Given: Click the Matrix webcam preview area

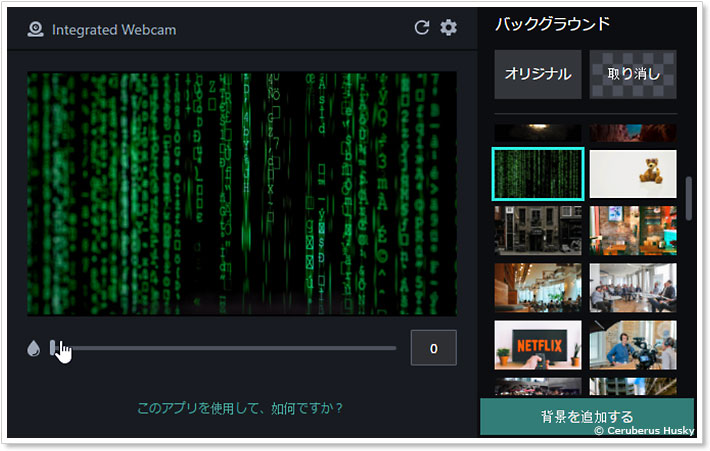Looking at the screenshot, I should pyautogui.click(x=242, y=194).
